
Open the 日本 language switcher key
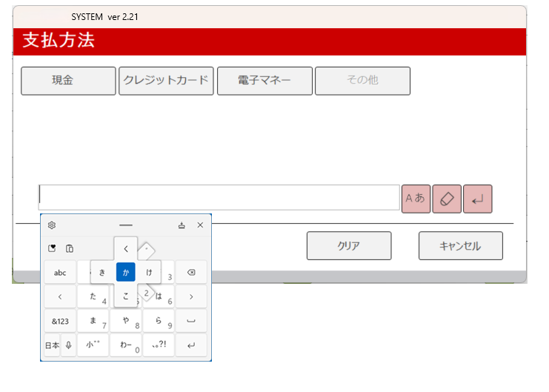(52, 345)
